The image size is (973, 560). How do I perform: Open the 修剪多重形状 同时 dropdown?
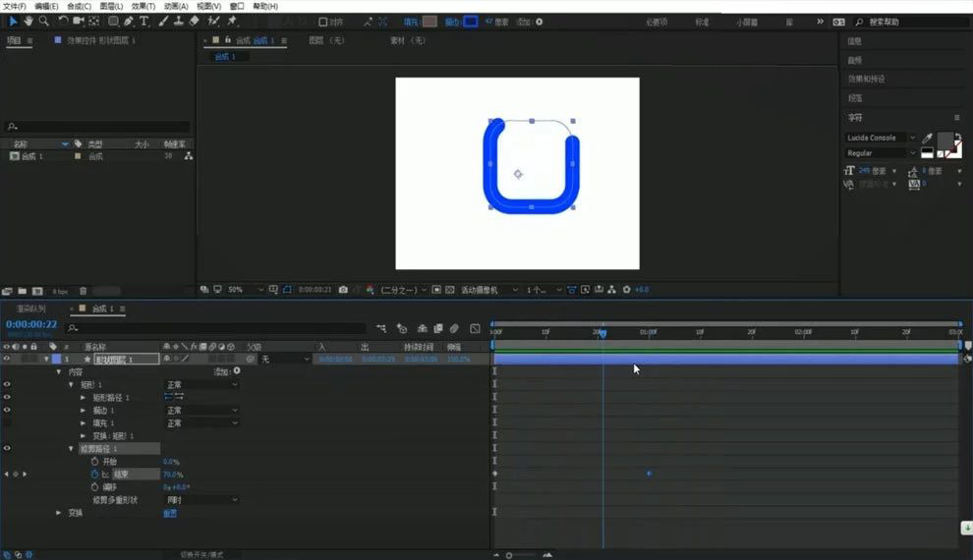pyautogui.click(x=201, y=500)
